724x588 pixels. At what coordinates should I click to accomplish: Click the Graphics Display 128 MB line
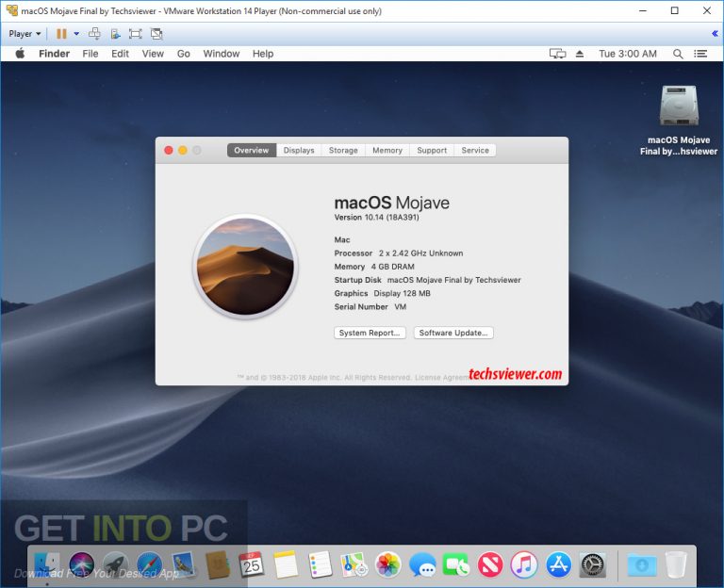click(x=383, y=293)
